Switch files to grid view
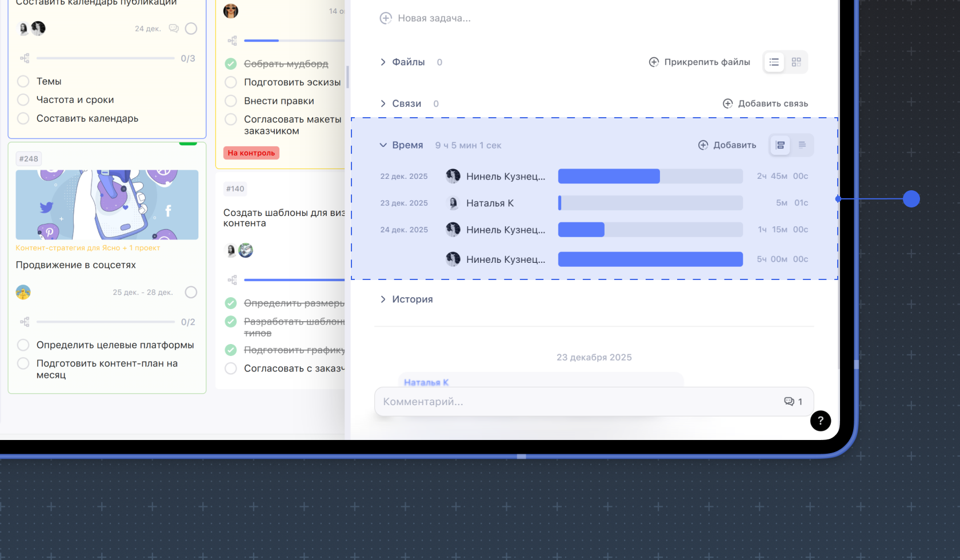Viewport: 960px width, 560px height. click(796, 62)
